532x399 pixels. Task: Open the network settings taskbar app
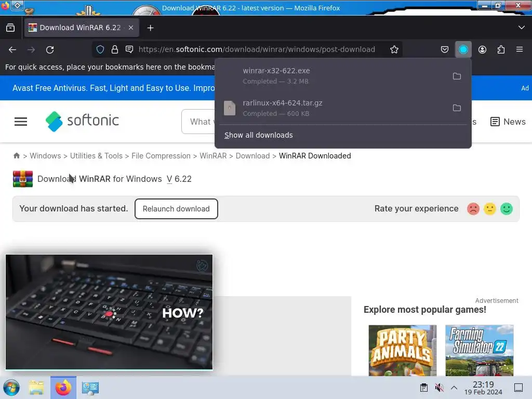(x=90, y=388)
